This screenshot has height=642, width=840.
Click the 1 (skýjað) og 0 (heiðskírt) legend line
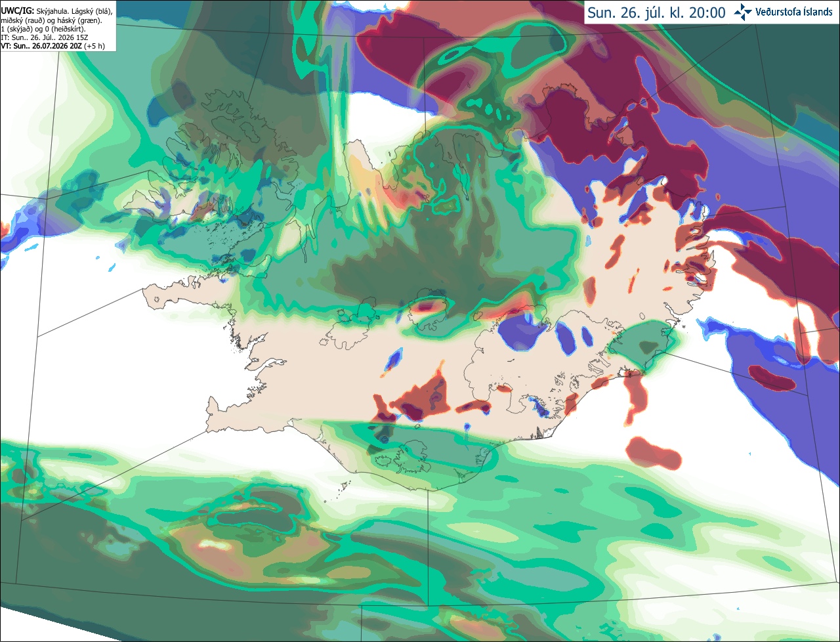43,29
